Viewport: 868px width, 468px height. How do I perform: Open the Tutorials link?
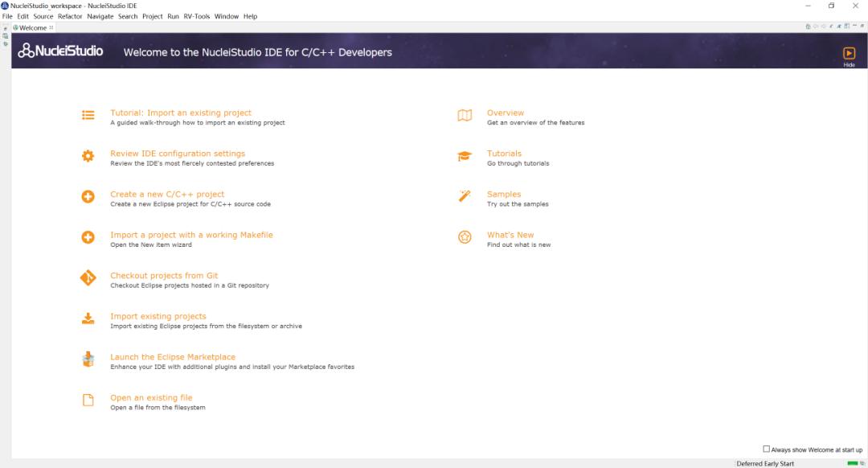coord(504,154)
